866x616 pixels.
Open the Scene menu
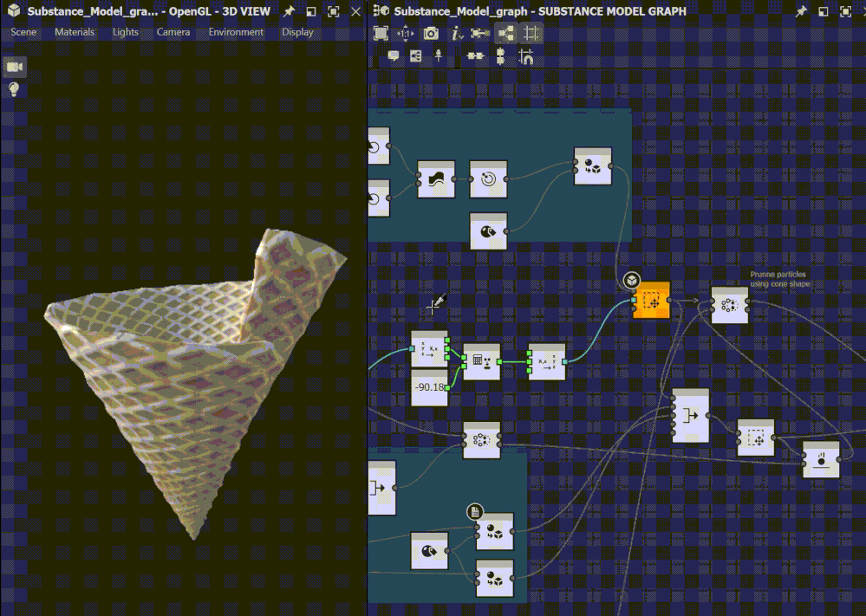coord(23,32)
